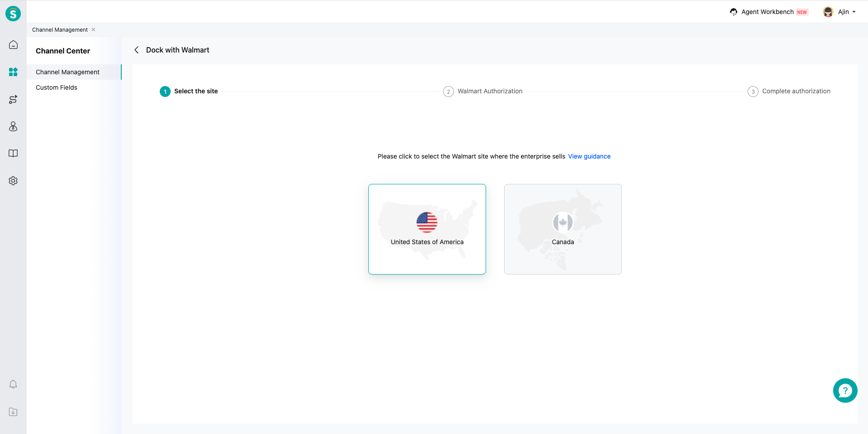868x434 pixels.
Task: Click step 1 Select the site
Action: (189, 91)
